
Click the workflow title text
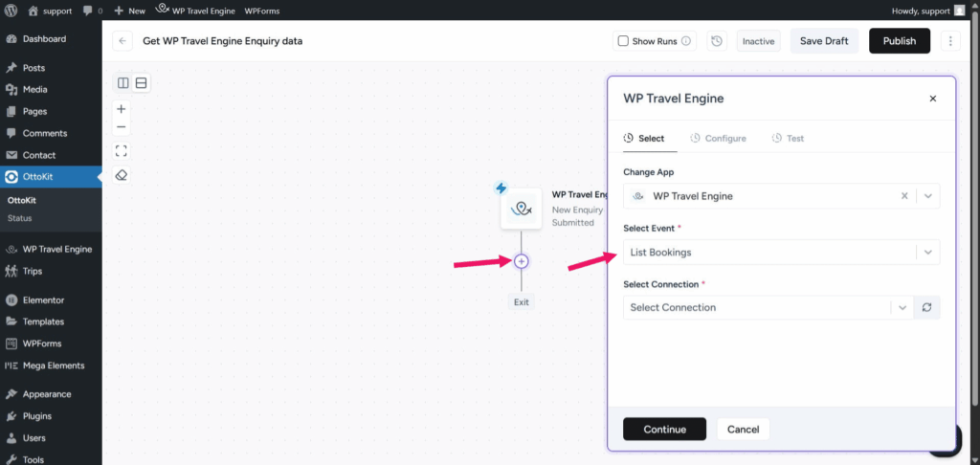[222, 41]
